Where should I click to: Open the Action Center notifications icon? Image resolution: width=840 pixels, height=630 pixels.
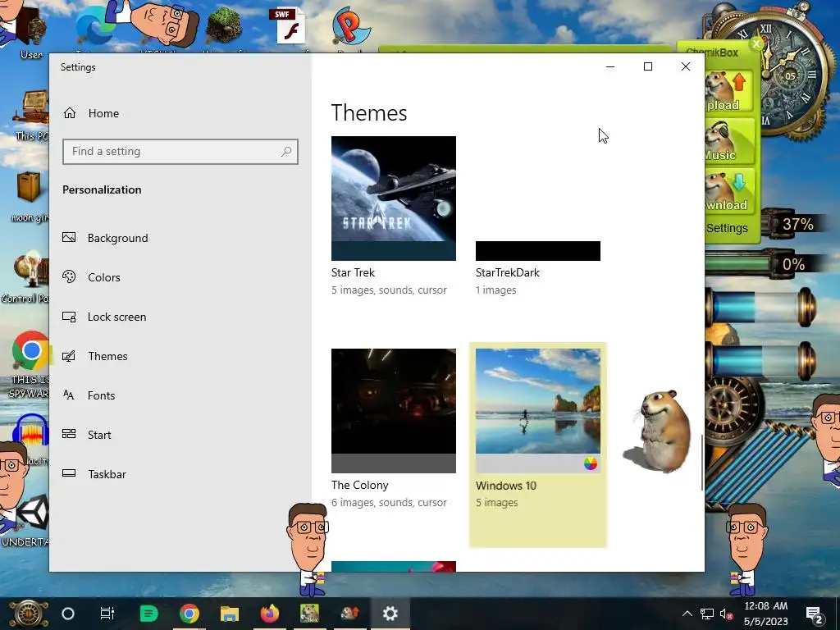coord(815,614)
